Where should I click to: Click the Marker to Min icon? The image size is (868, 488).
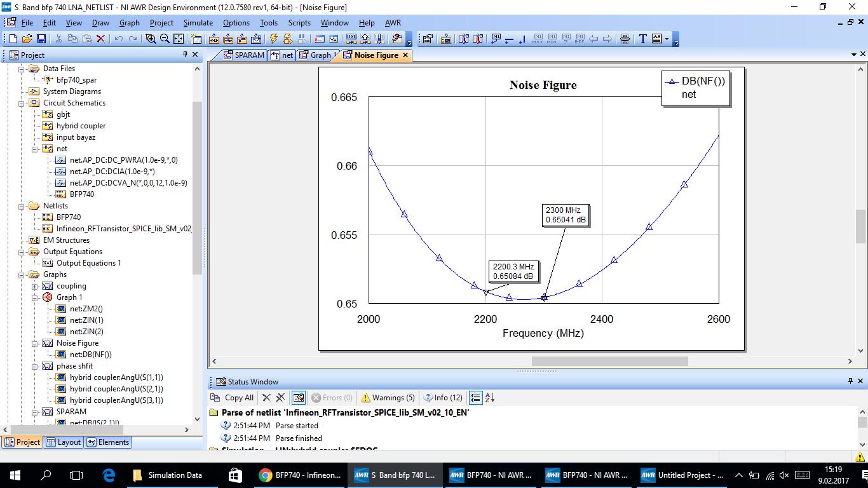pyautogui.click(x=552, y=39)
